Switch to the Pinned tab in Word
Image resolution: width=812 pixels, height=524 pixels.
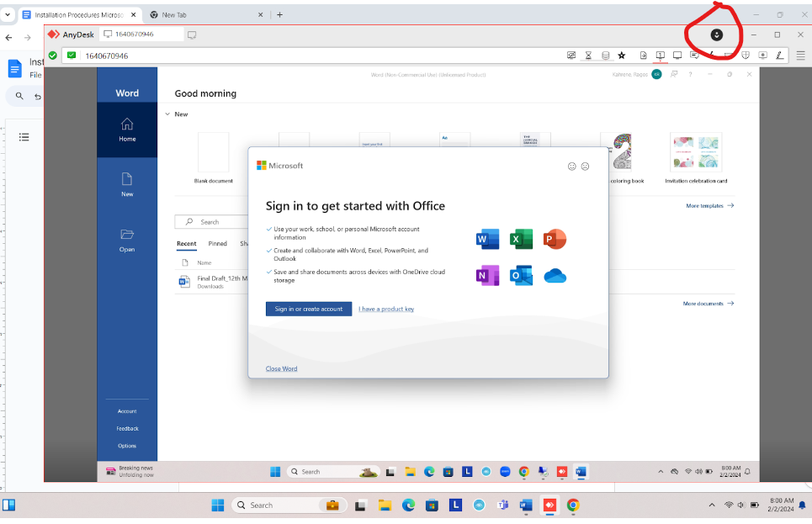(217, 244)
